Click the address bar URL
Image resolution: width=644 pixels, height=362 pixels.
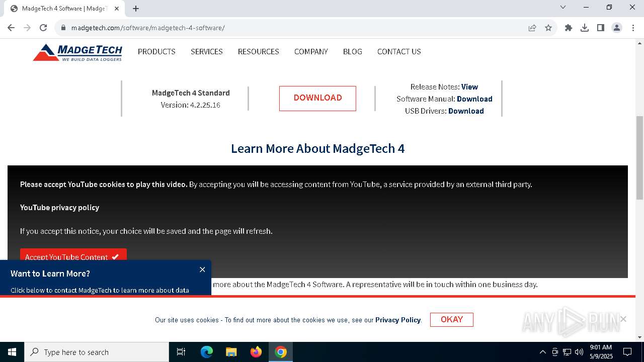click(148, 28)
